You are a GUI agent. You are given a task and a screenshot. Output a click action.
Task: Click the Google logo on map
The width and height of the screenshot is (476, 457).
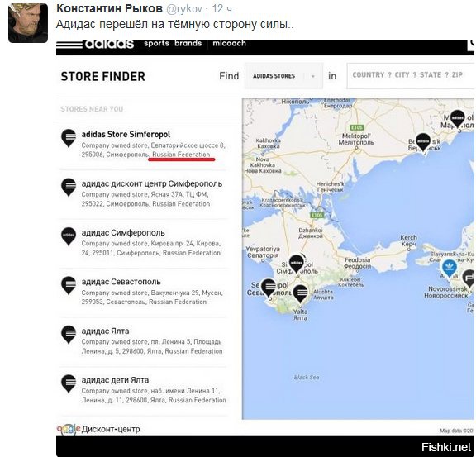[x=69, y=429]
